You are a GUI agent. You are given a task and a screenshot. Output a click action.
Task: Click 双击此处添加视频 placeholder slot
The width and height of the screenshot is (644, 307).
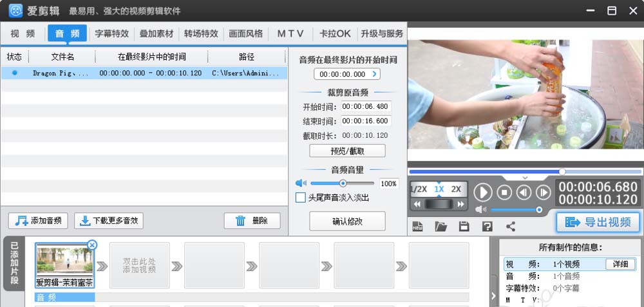(x=139, y=265)
